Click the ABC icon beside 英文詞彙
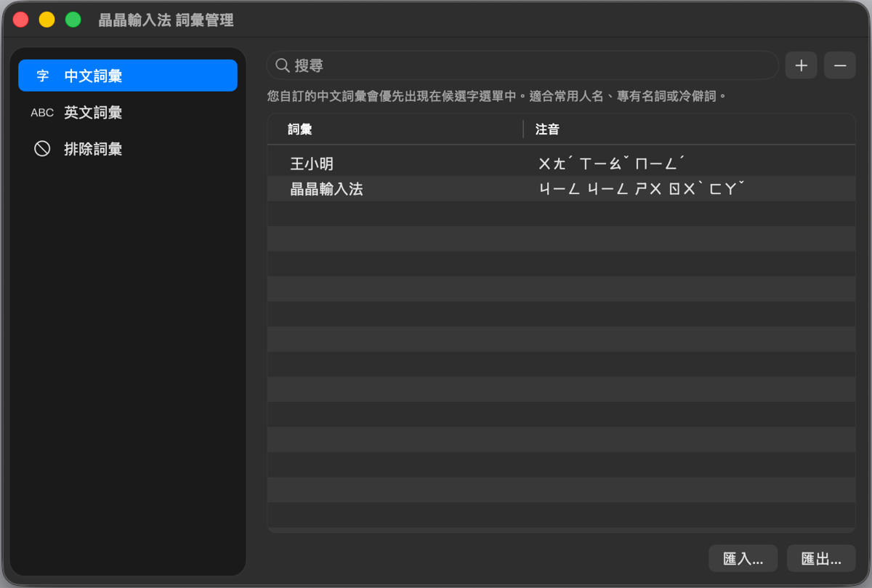The width and height of the screenshot is (872, 588). click(42, 113)
